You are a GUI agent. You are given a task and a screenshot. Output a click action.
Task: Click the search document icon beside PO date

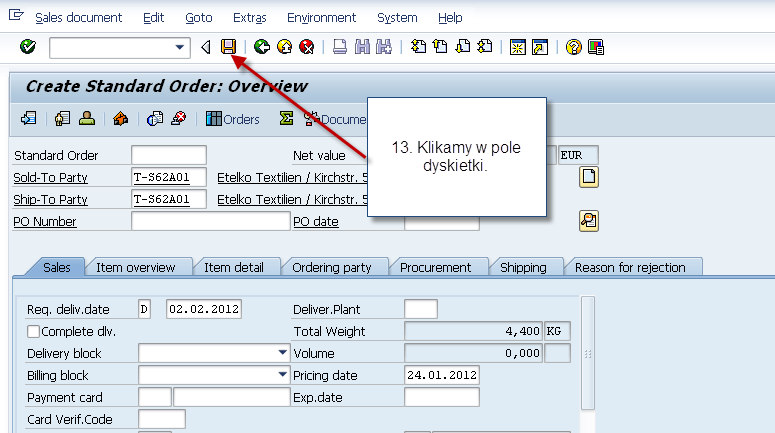589,221
